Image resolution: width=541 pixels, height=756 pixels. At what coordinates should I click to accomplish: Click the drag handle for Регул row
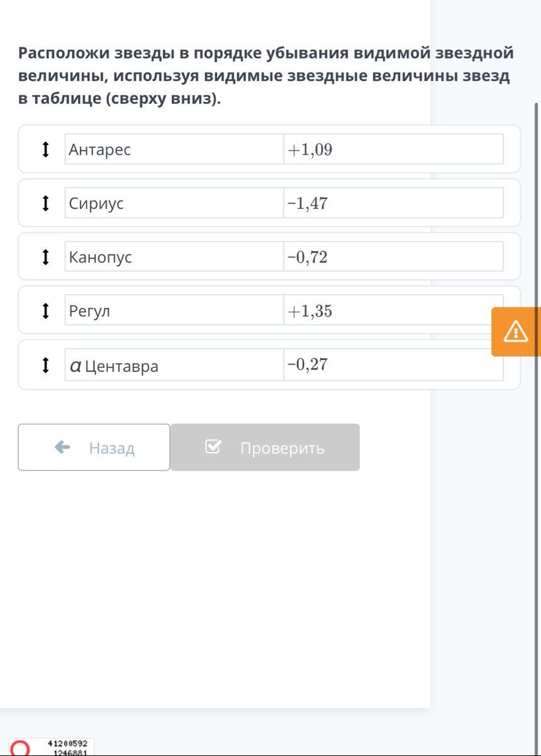45,311
